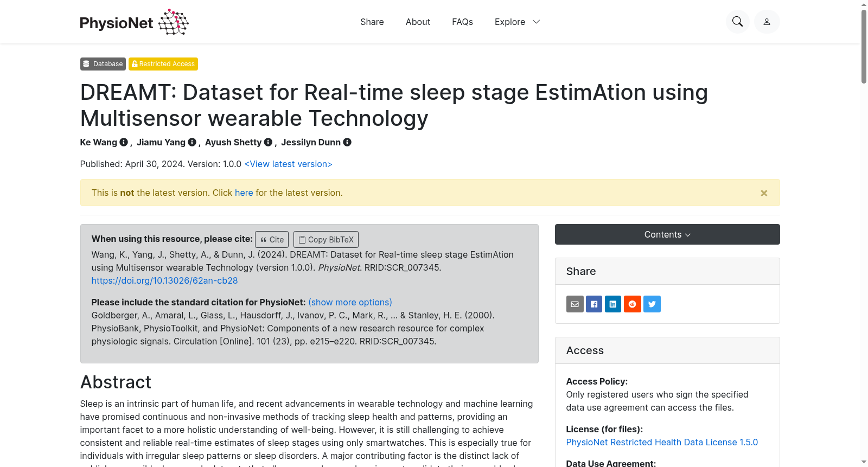Share on Twitter icon
This screenshot has height=467, width=868.
(652, 304)
